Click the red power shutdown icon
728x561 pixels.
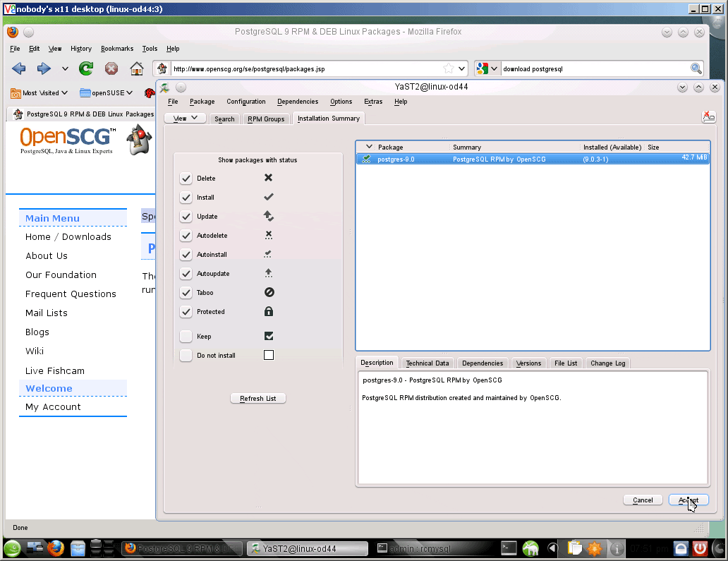(700, 548)
